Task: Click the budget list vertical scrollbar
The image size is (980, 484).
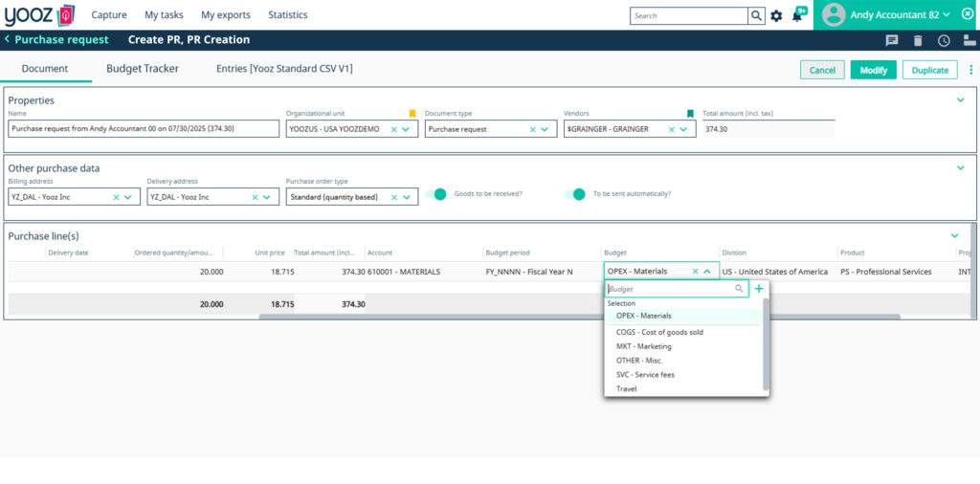Action: click(767, 343)
